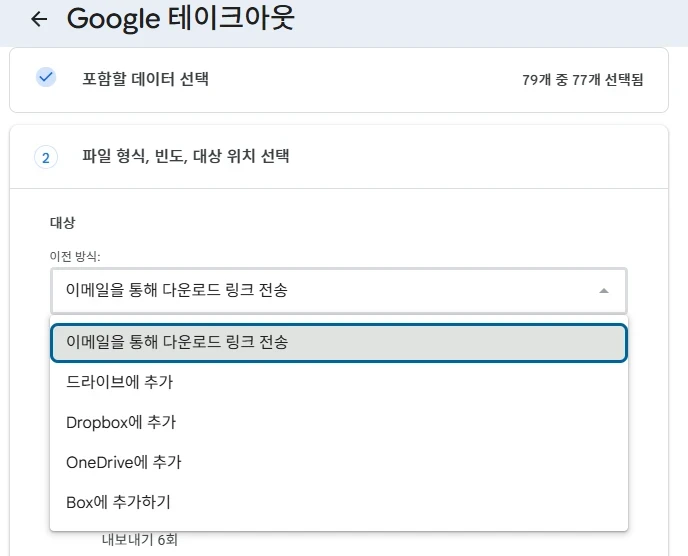Open the 이전 방식 combo box showing selected value
Viewport: 688px width, 556px height.
click(x=338, y=291)
